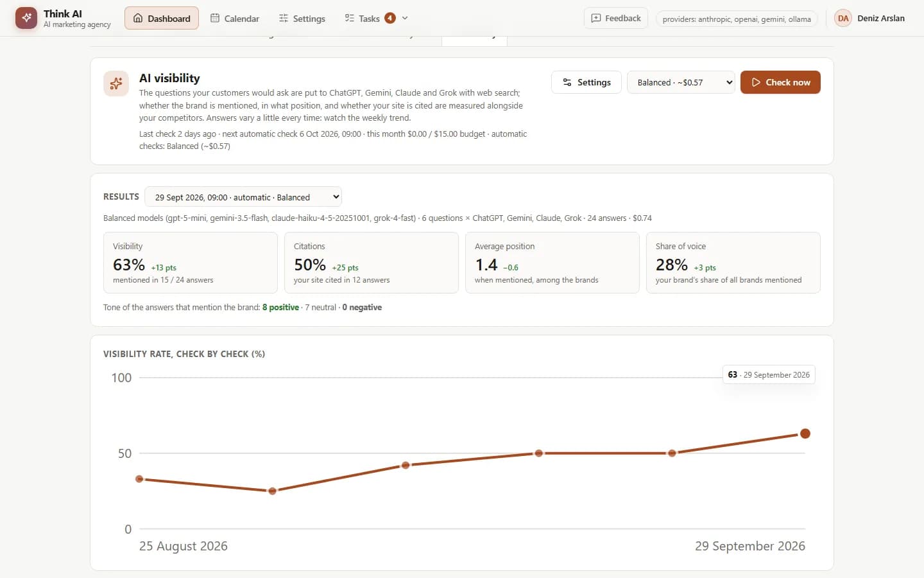Open the Calendar tab
This screenshot has width=924, height=578.
click(x=235, y=18)
